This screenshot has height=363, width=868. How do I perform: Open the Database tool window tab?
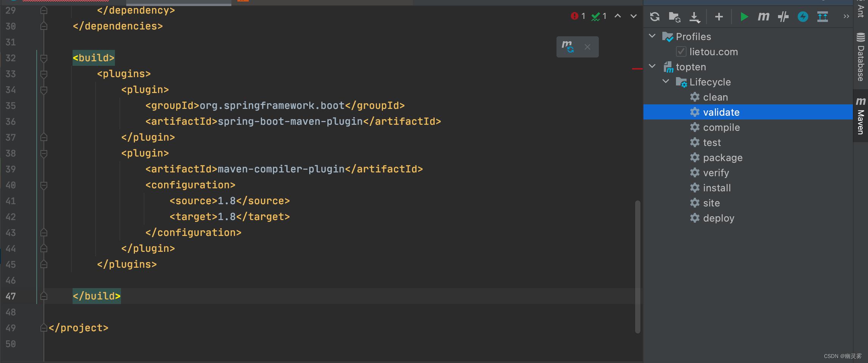860,57
